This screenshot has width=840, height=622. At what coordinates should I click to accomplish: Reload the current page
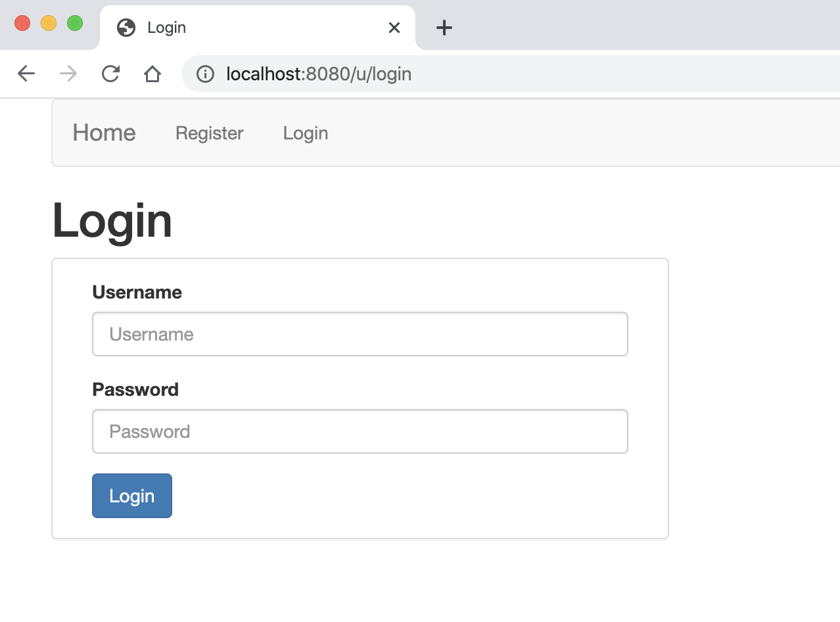click(110, 74)
